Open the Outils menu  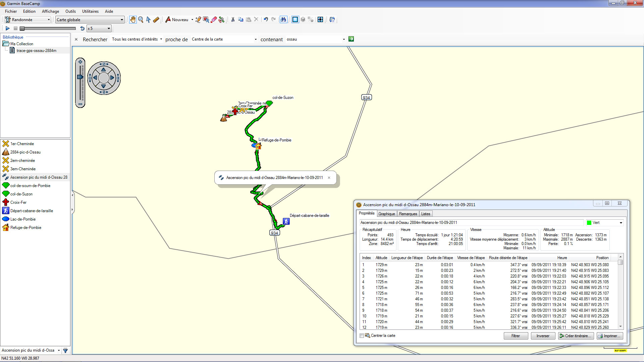point(70,11)
